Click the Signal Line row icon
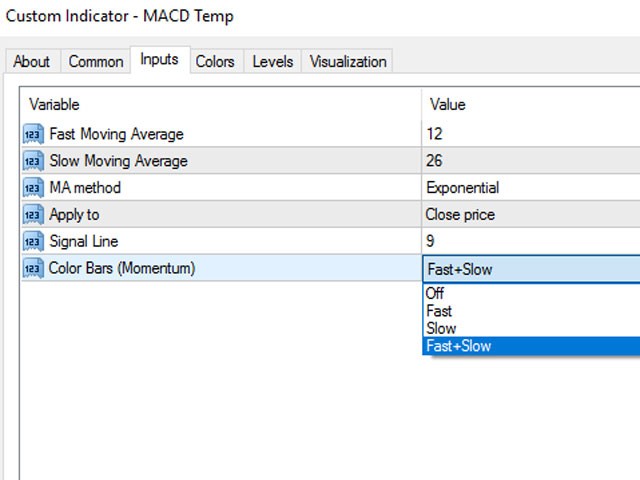Image resolution: width=640 pixels, height=480 pixels. [x=33, y=241]
